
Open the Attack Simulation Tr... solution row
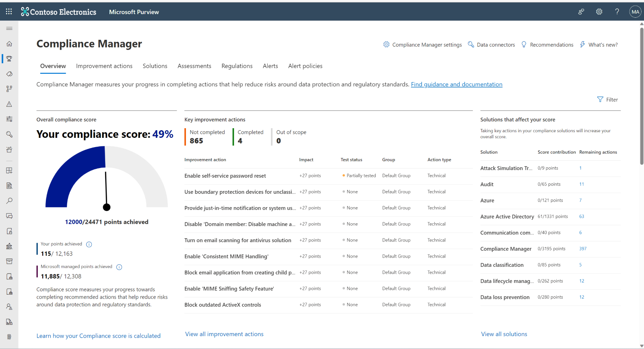tap(550, 168)
